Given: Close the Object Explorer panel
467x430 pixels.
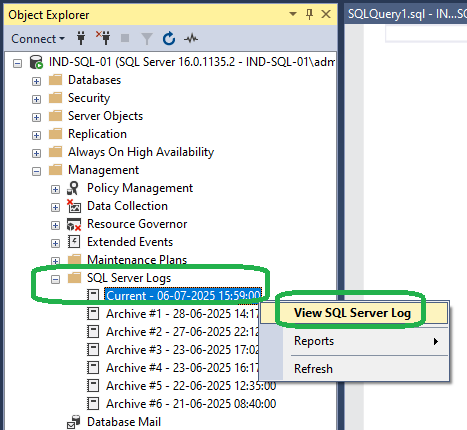Looking at the screenshot, I should (326, 14).
